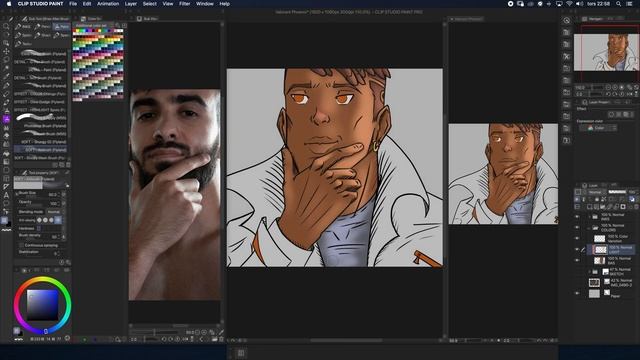Open the Apple menu

pos(9,4)
